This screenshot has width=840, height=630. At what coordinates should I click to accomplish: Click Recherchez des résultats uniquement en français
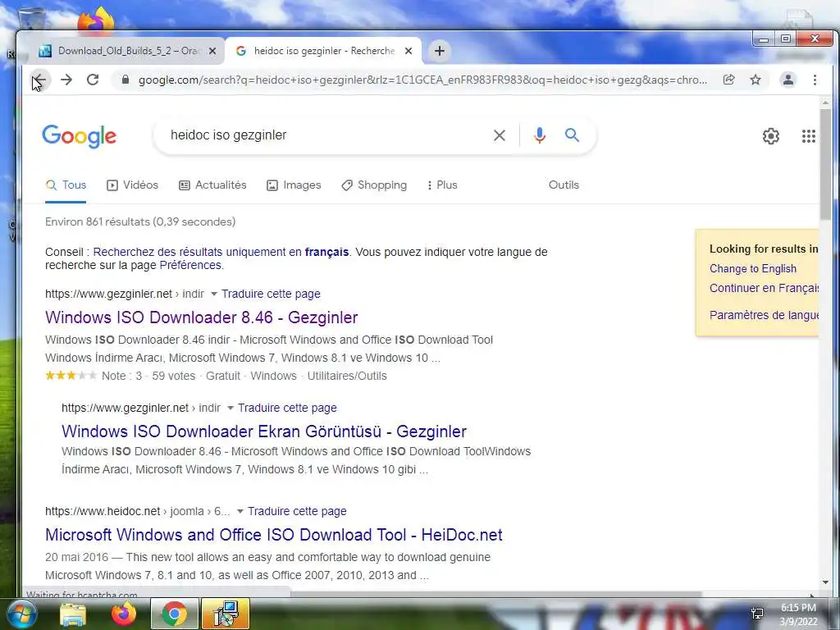tap(221, 253)
